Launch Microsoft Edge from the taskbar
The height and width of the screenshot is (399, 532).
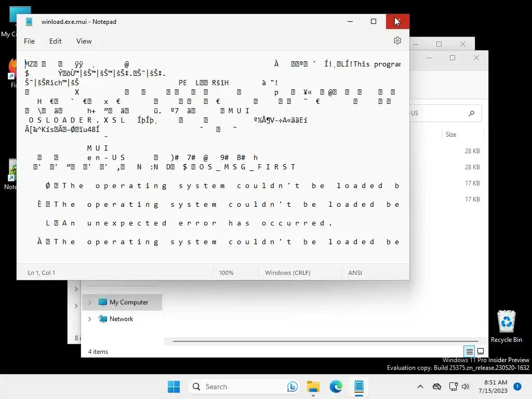pos(336,387)
